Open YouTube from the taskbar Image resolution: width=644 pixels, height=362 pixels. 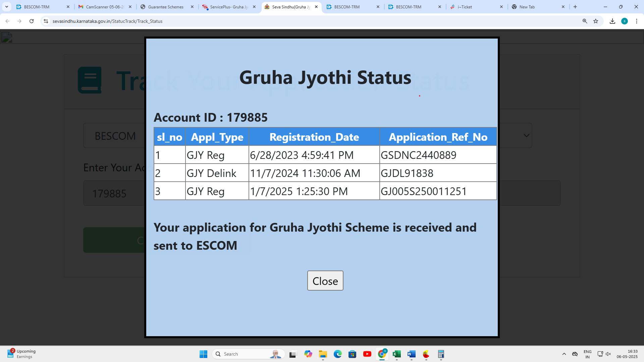367,354
